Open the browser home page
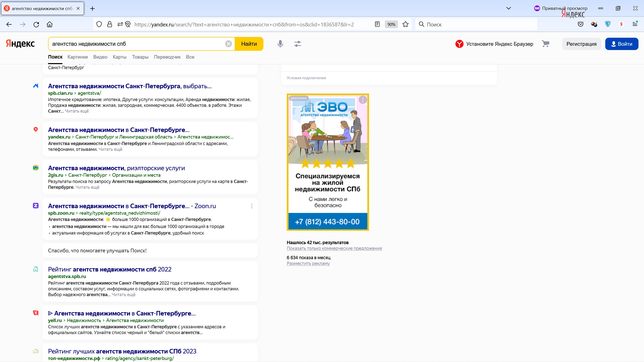Image resolution: width=644 pixels, height=362 pixels. (50, 24)
